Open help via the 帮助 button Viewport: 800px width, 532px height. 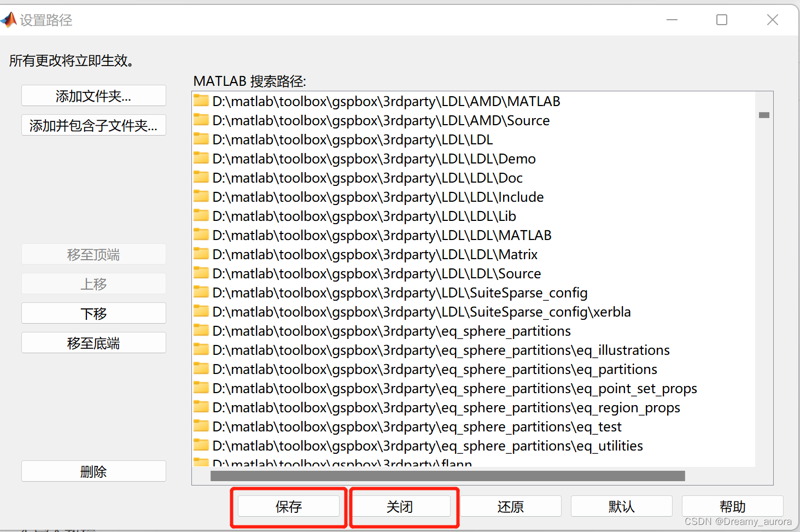point(732,506)
